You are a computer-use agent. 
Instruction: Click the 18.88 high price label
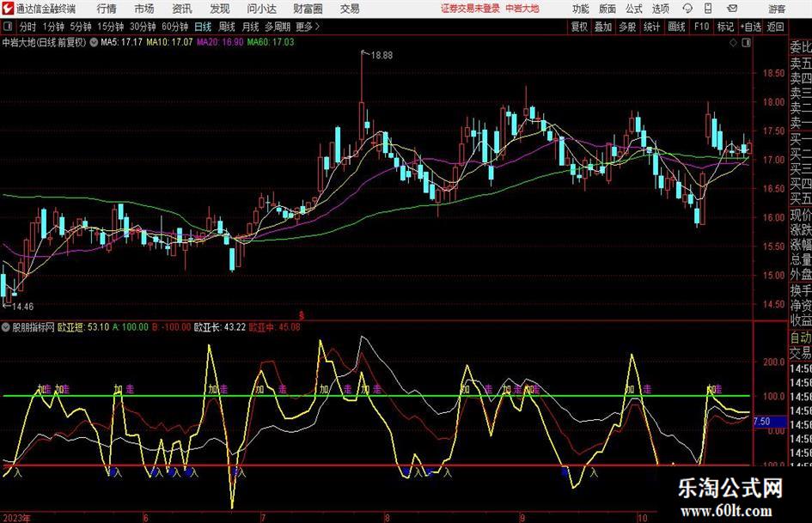point(382,56)
